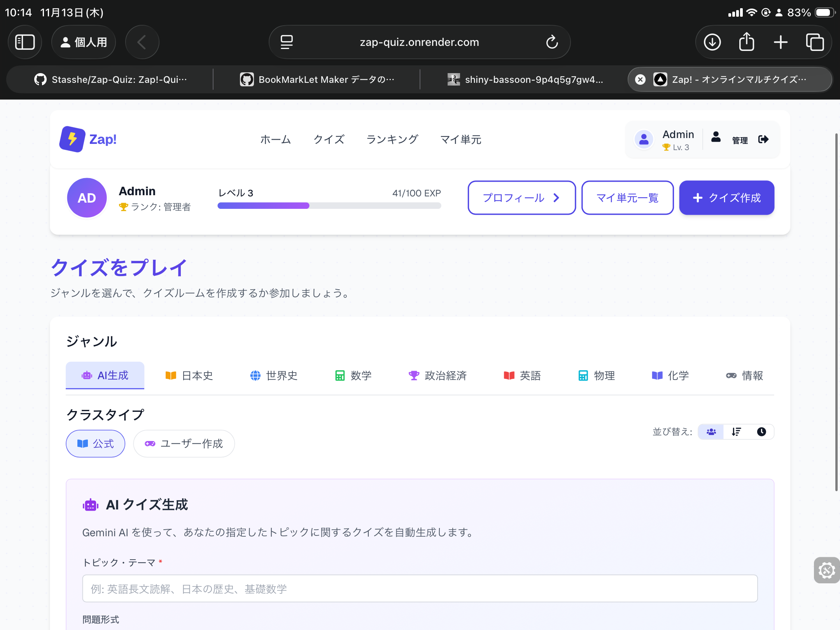This screenshot has height=630, width=840.
Task: Open Safari tab overview button
Action: coord(815,42)
